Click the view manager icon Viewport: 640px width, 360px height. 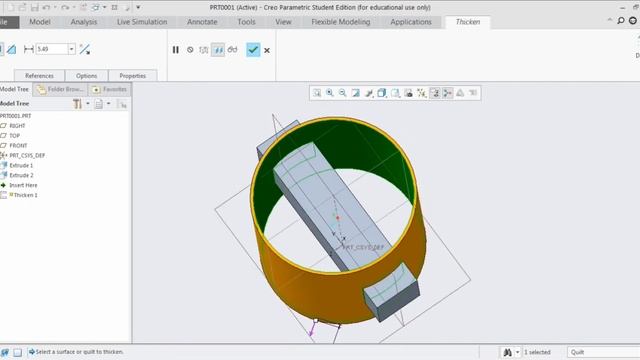[408, 93]
